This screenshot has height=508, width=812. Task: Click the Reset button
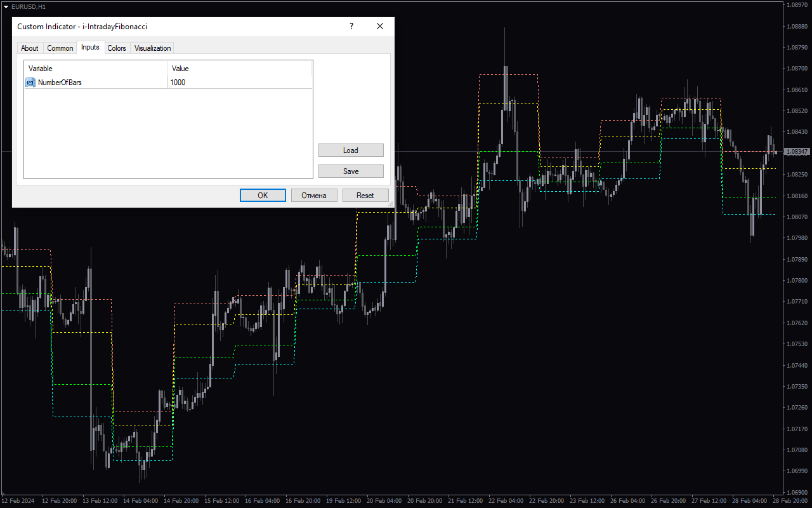(x=365, y=196)
